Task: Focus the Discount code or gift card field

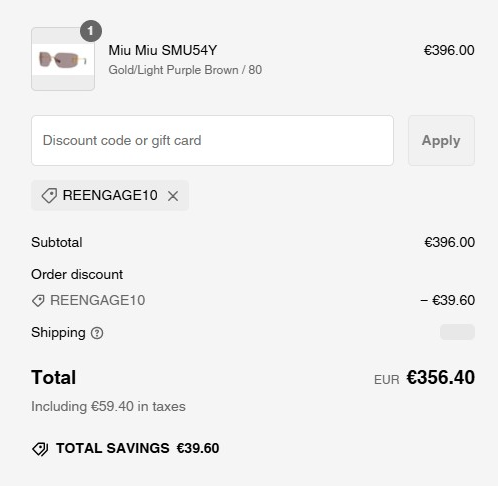Action: click(212, 140)
